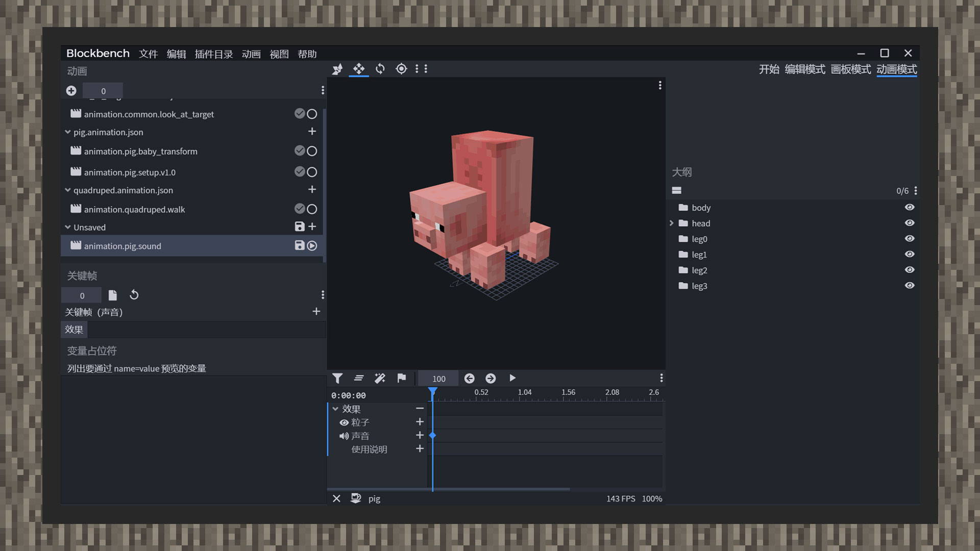Image resolution: width=980 pixels, height=551 pixels.
Task: Hide the body group
Action: coord(910,207)
